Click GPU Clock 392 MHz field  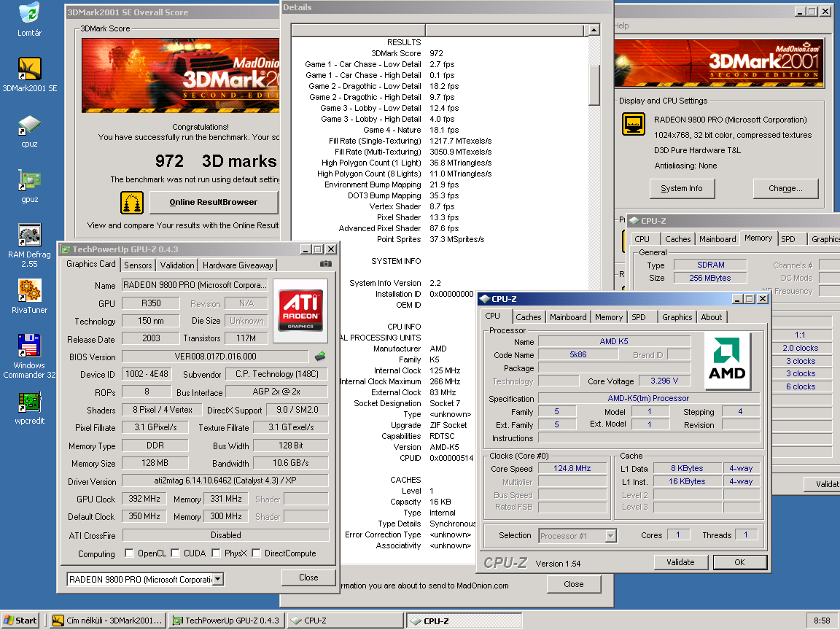(x=144, y=499)
